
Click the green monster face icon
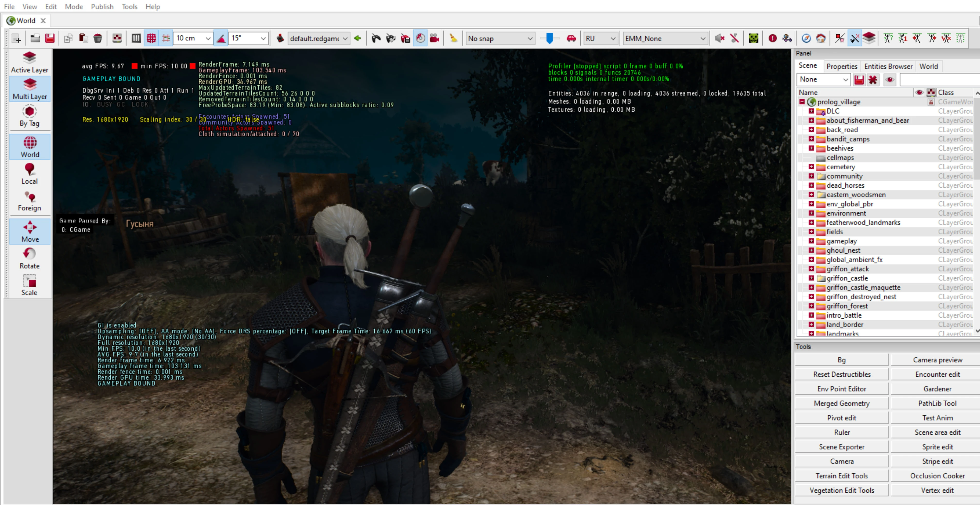pos(753,38)
